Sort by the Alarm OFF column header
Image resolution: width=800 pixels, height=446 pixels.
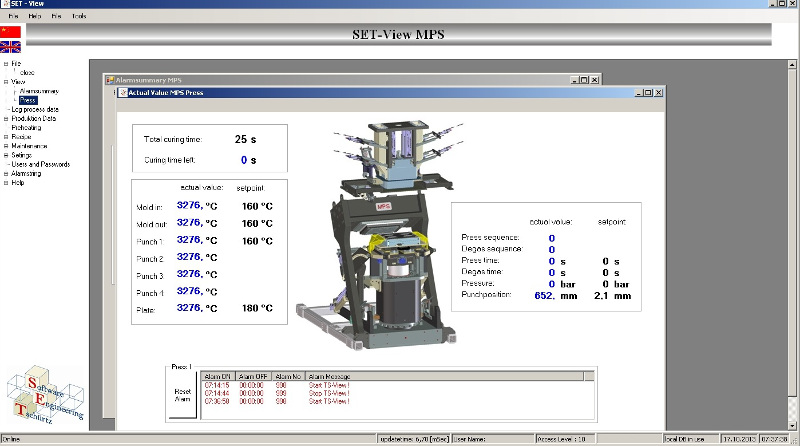(x=253, y=376)
